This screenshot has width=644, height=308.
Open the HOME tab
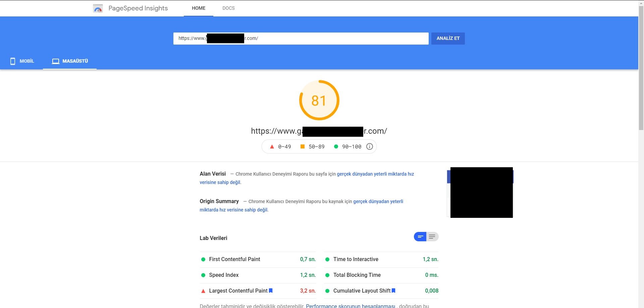199,8
